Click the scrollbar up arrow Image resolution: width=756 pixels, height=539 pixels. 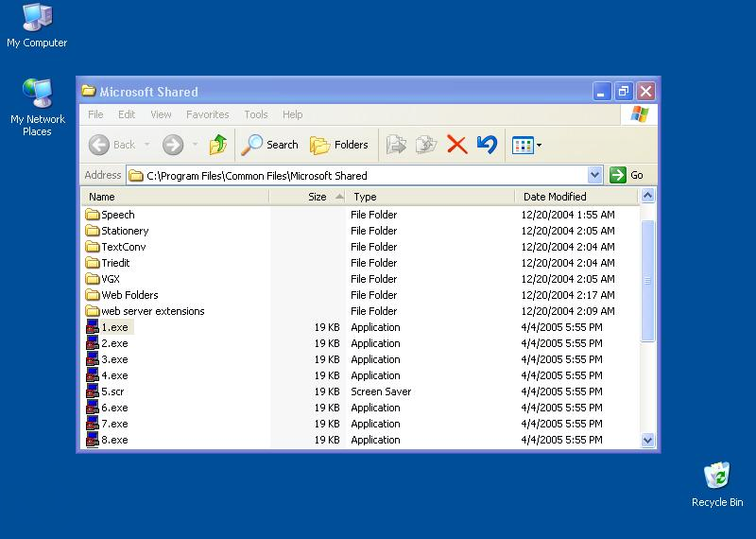tap(647, 196)
